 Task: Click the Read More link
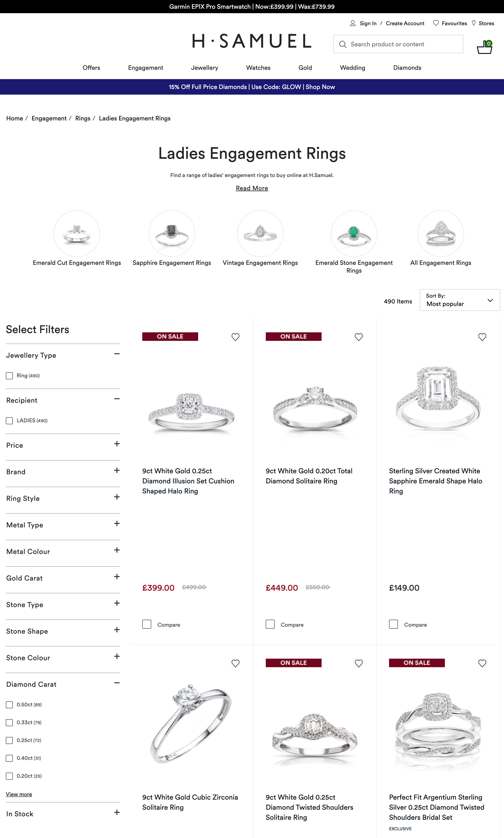point(252,188)
